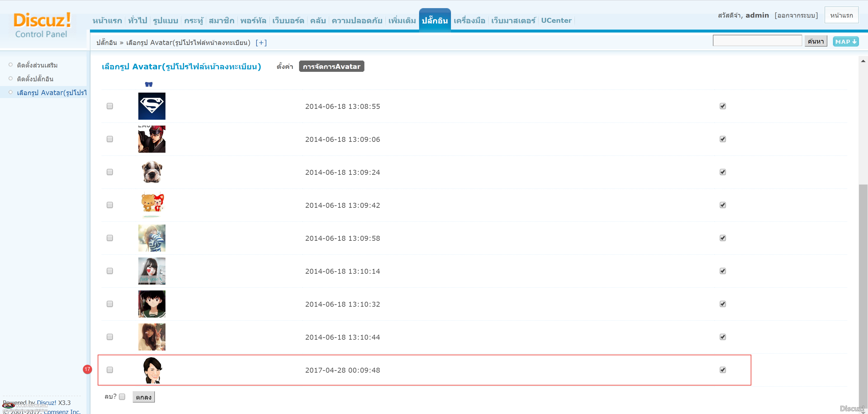Click the MAP button with down arrow
This screenshot has width=868, height=414.
tap(846, 42)
